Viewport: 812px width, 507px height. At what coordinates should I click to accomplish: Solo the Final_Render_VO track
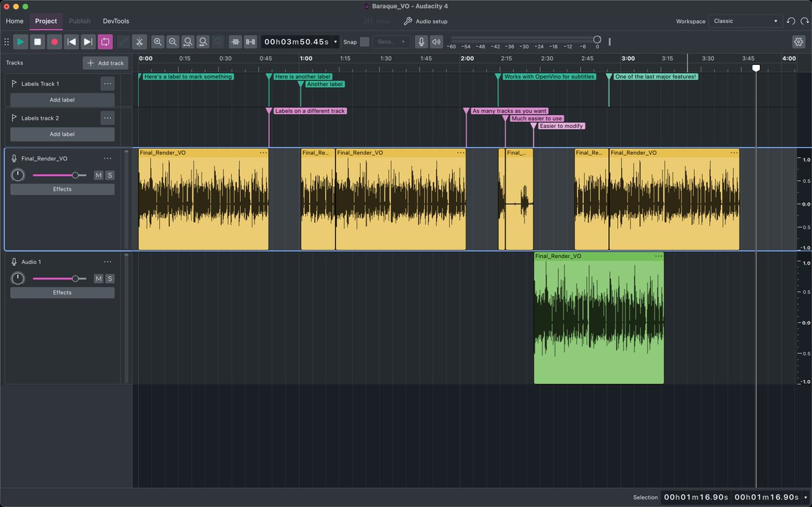point(110,175)
